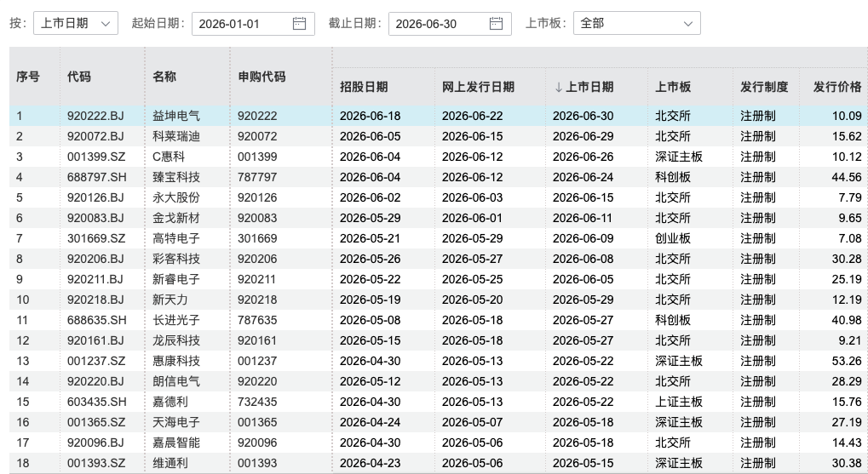Click subscription code 732435
Image resolution: width=868 pixels, height=474 pixels.
(x=257, y=403)
